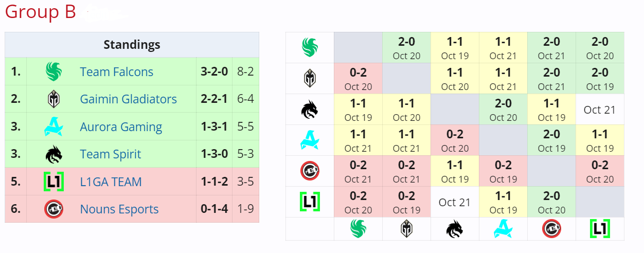Open the Gaimin Gladiators team page link
The width and height of the screenshot is (644, 253).
[128, 99]
